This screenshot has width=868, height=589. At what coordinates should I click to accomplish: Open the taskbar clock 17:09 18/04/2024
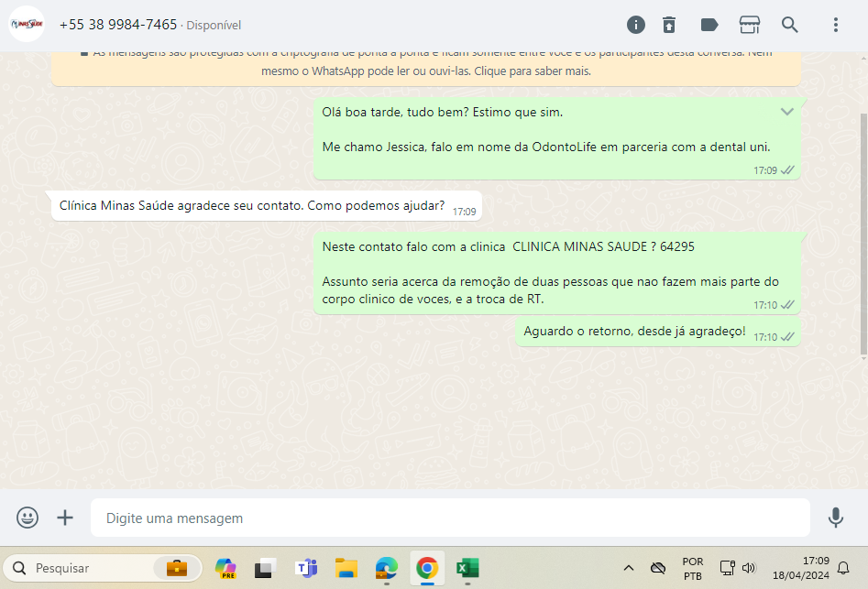point(800,568)
